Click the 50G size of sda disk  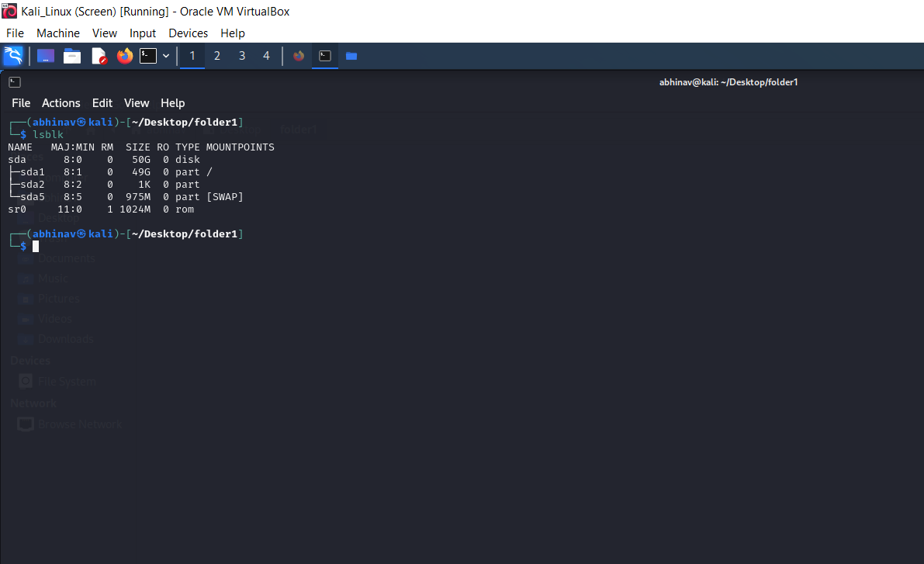click(141, 160)
